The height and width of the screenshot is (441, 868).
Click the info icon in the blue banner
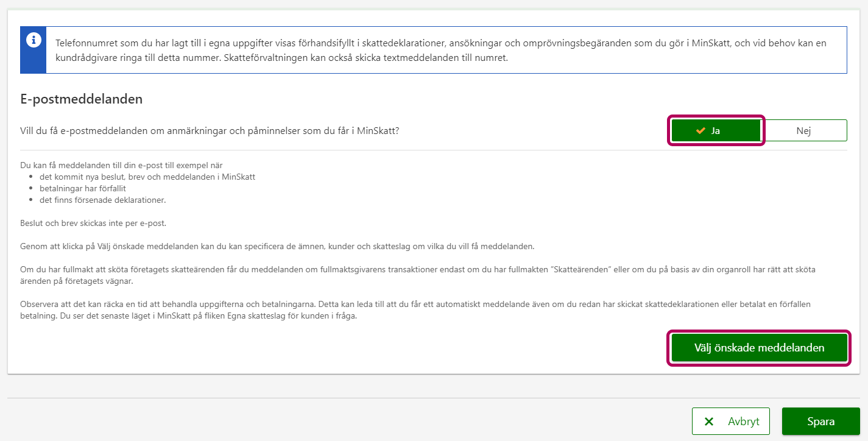pos(33,40)
